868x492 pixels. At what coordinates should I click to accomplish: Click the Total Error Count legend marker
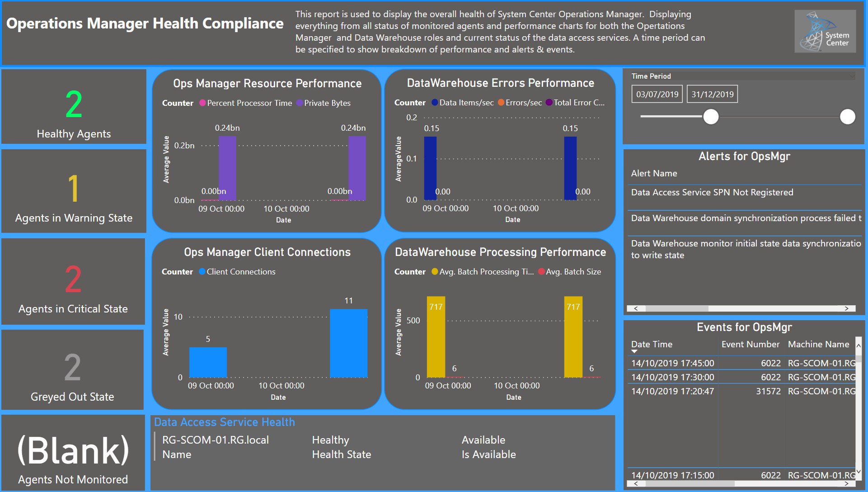tap(549, 103)
